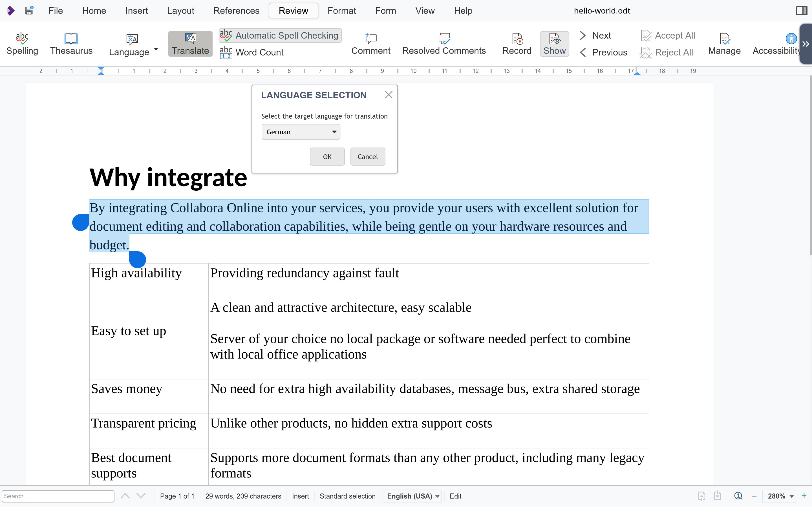Click Cancel to dismiss dialog
The image size is (812, 507).
(x=367, y=157)
